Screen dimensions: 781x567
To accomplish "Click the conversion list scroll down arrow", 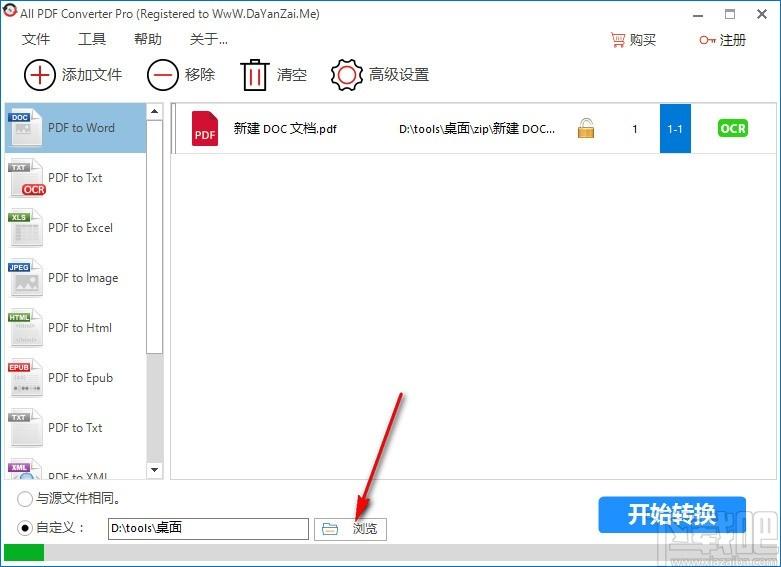I will [154, 470].
